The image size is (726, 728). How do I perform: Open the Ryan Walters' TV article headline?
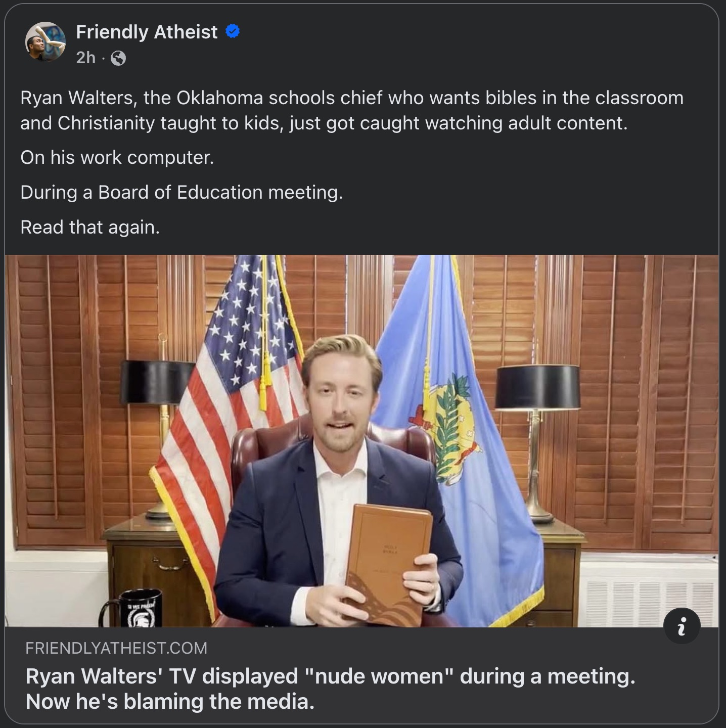click(x=330, y=689)
